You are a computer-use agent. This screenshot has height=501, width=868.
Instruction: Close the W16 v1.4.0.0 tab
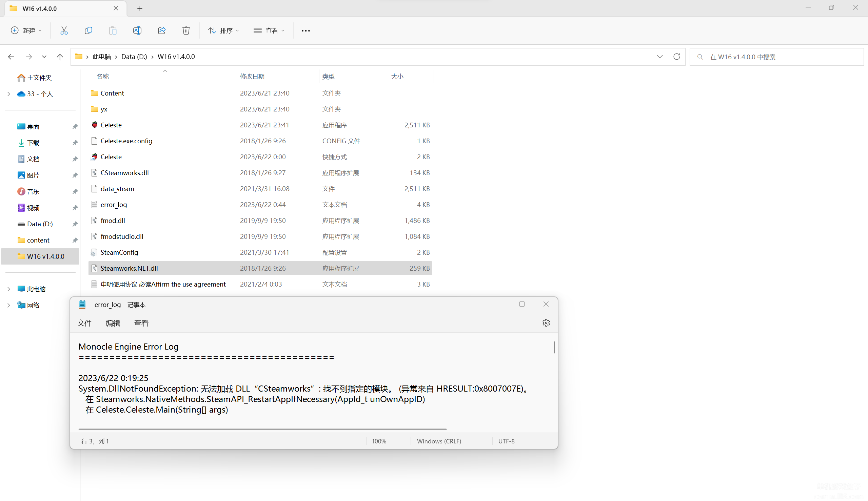(x=116, y=8)
